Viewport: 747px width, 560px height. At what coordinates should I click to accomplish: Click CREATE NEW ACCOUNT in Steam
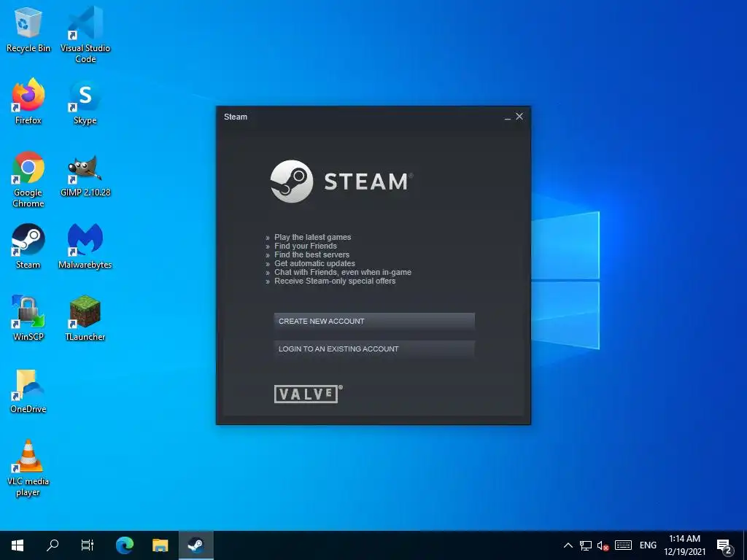pyautogui.click(x=374, y=322)
